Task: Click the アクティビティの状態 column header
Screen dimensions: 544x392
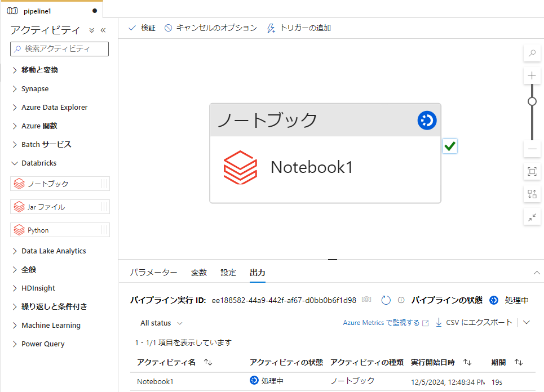Action: (286, 362)
